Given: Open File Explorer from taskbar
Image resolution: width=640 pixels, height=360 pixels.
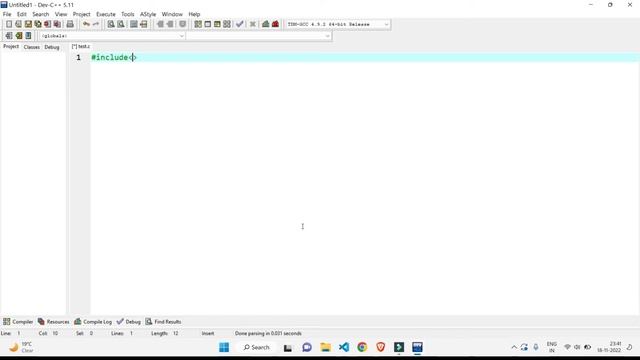Looking at the screenshot, I should coord(325,347).
